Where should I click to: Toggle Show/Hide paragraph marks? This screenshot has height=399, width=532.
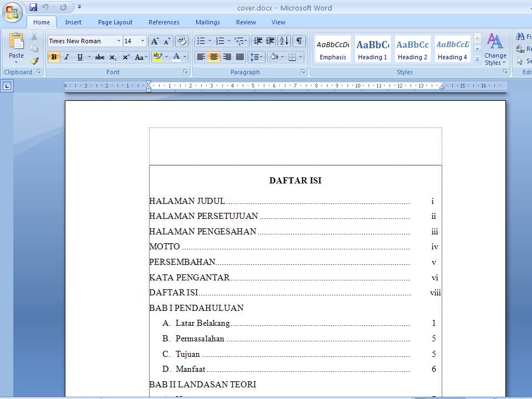[299, 41]
